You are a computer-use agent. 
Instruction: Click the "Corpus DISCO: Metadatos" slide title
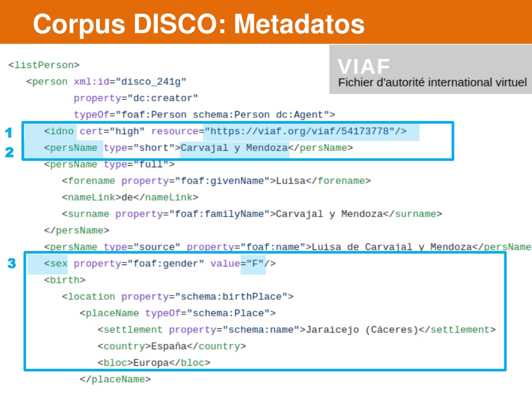click(198, 24)
